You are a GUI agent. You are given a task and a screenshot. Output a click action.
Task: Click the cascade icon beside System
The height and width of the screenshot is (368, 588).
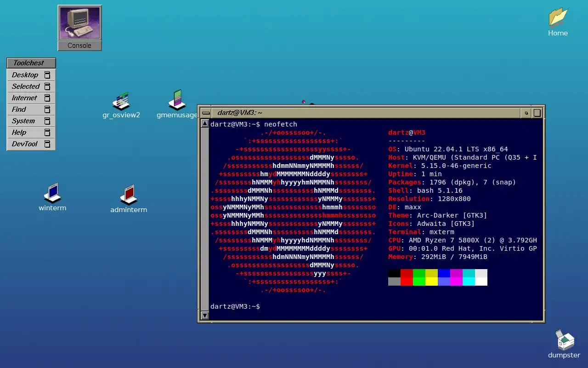(x=47, y=121)
